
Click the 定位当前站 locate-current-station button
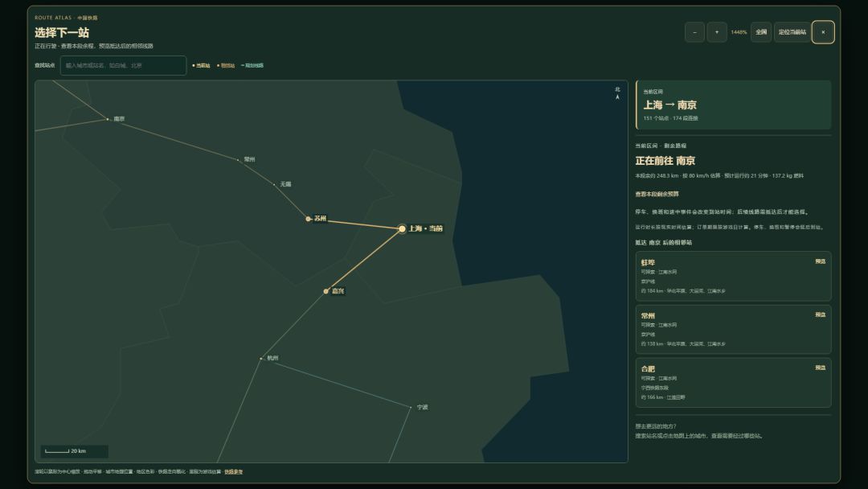click(x=792, y=32)
